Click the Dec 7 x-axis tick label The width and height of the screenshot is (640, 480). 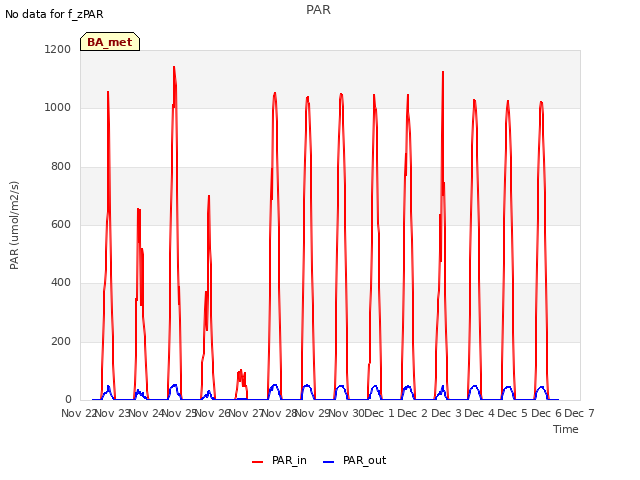[579, 413]
